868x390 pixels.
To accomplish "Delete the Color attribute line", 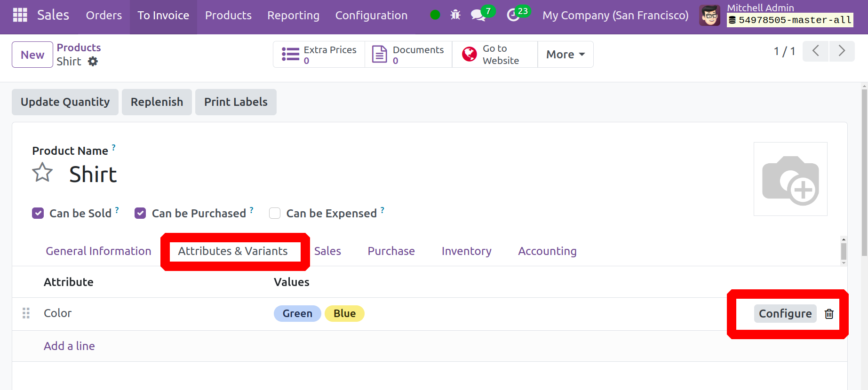I will (829, 314).
